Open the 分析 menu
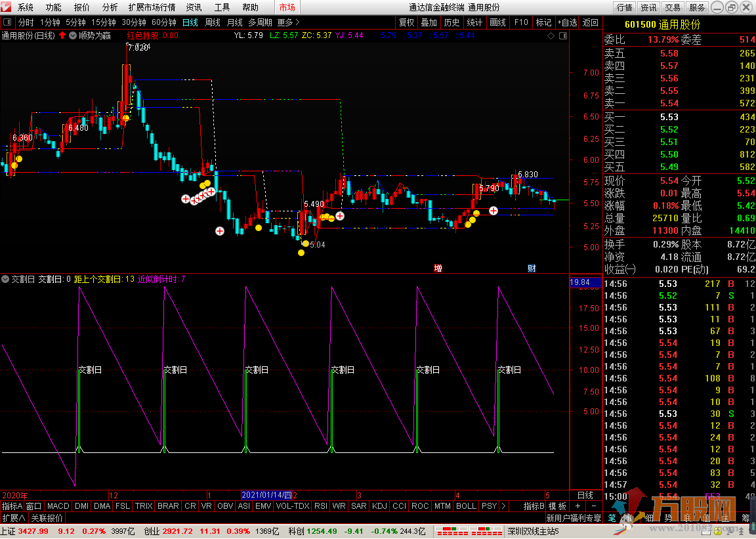 click(x=110, y=7)
